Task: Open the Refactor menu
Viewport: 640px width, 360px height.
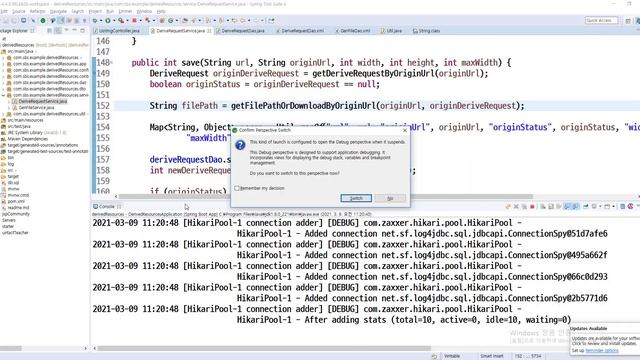Action: pos(38,11)
